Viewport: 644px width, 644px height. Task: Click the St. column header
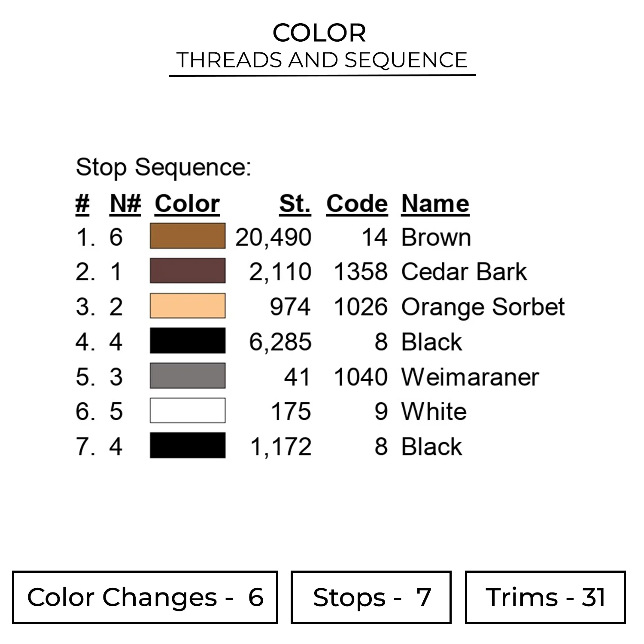point(295,204)
